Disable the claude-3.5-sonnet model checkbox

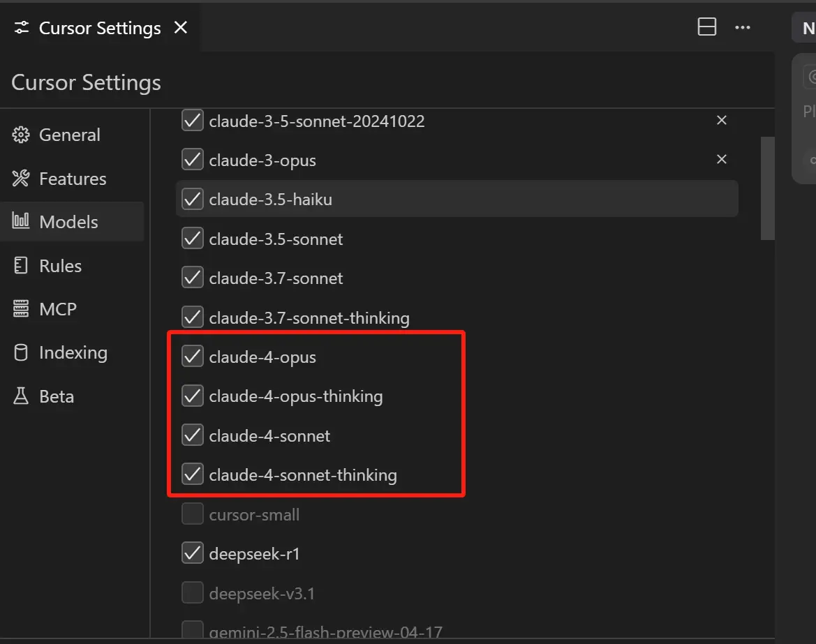point(193,239)
